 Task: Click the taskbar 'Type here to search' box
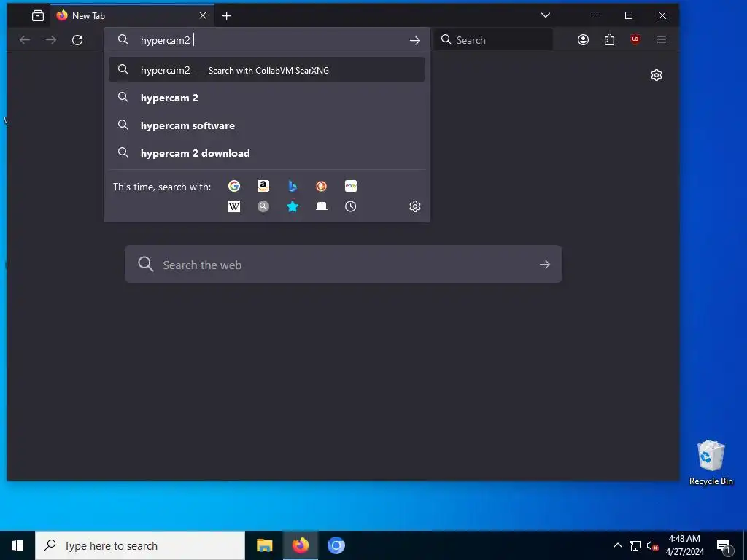(140, 545)
